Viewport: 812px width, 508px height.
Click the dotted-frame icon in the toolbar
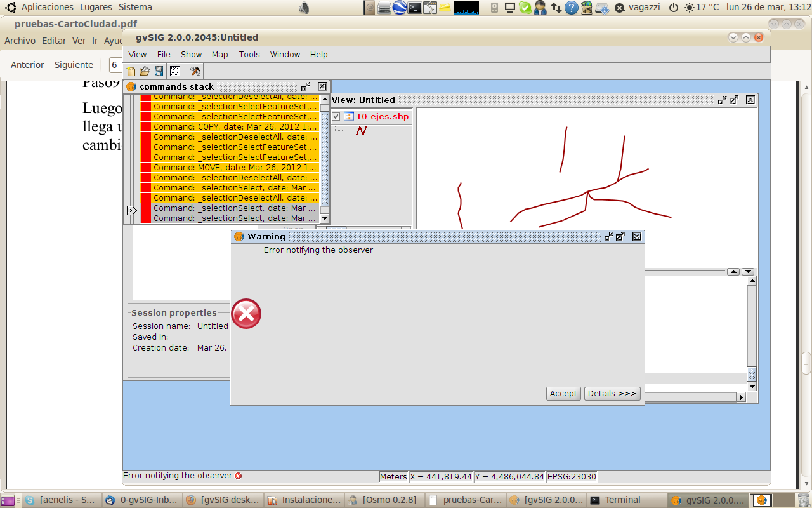coord(175,71)
